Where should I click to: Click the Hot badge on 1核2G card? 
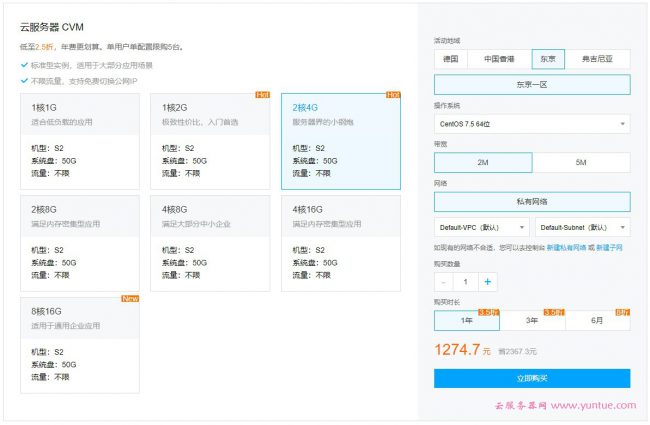coord(262,95)
